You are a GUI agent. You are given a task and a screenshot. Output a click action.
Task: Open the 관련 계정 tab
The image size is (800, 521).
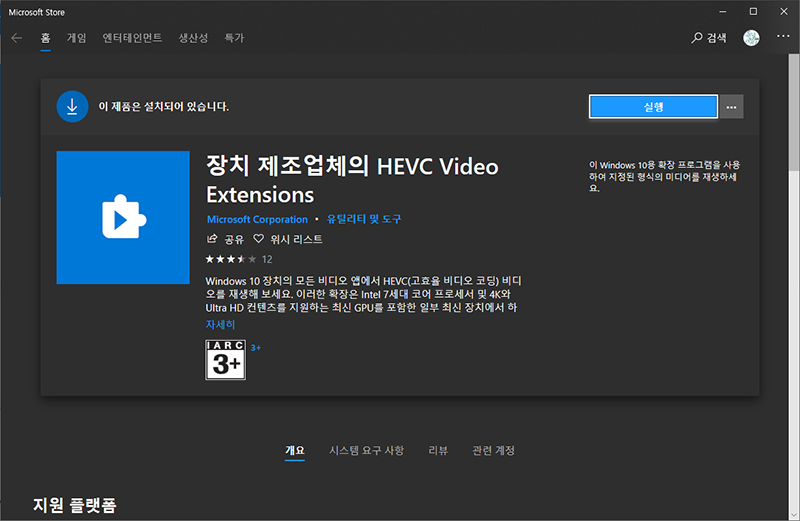(493, 450)
